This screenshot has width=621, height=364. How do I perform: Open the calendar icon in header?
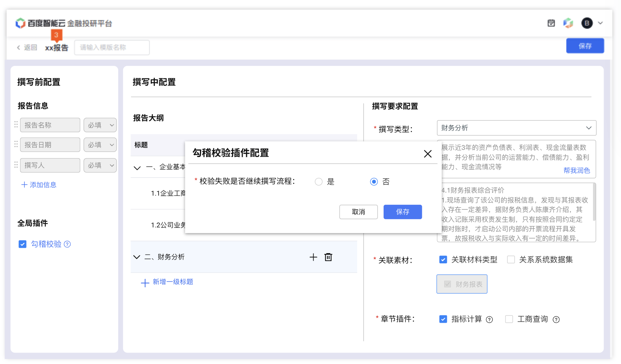tap(551, 23)
